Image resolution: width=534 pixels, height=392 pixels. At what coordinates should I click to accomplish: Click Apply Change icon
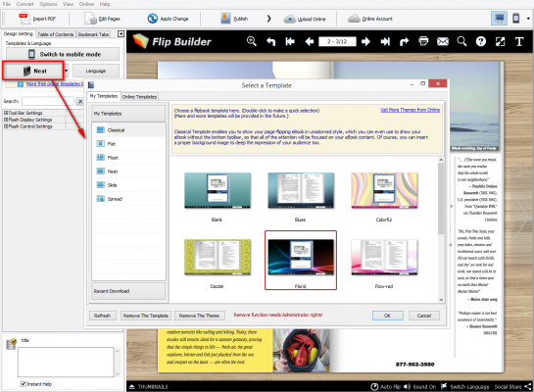point(152,19)
